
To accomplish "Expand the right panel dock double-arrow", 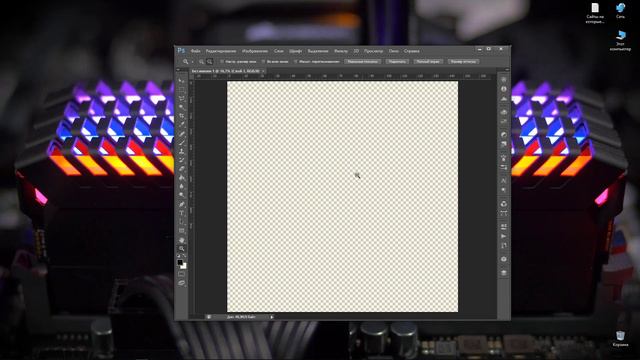I will tap(507, 70).
